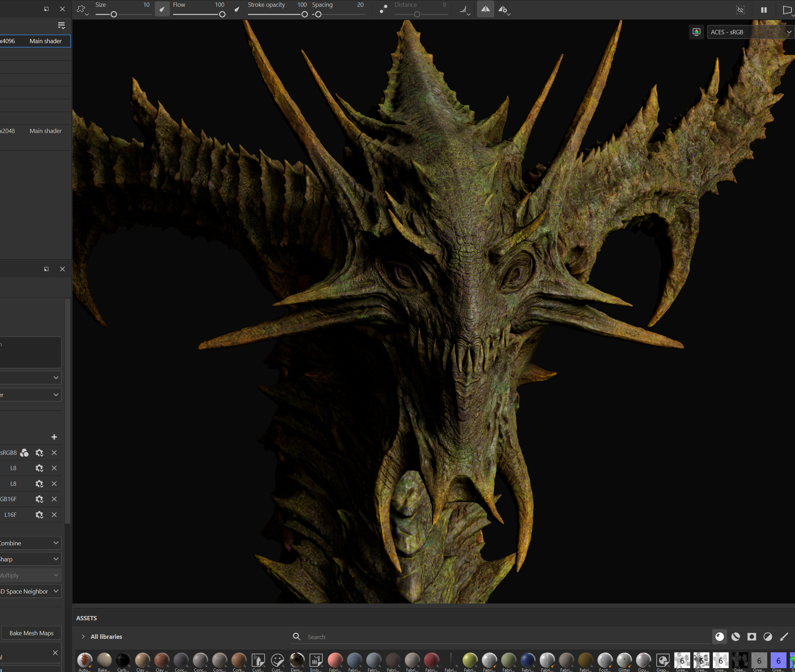Filter assets by filters icon
Screen dimensions: 795x672
coord(768,637)
